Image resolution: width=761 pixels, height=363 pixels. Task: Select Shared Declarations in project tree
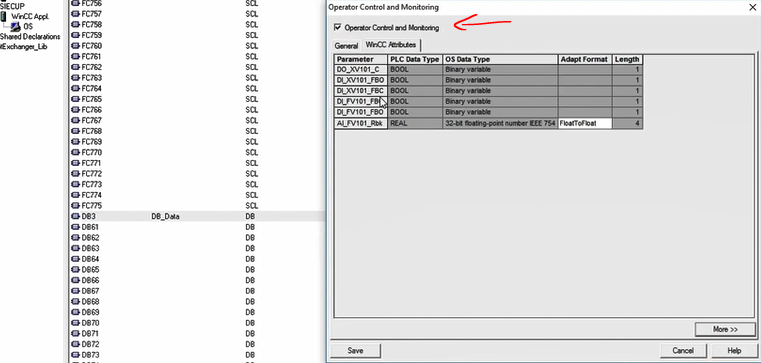click(x=30, y=37)
